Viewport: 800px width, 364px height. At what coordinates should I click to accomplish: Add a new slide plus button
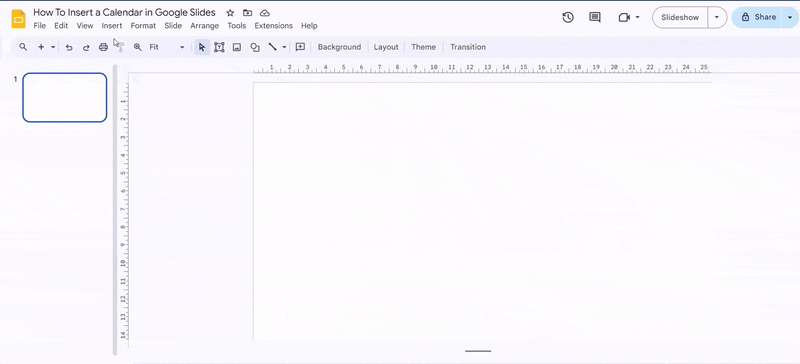pyautogui.click(x=41, y=47)
